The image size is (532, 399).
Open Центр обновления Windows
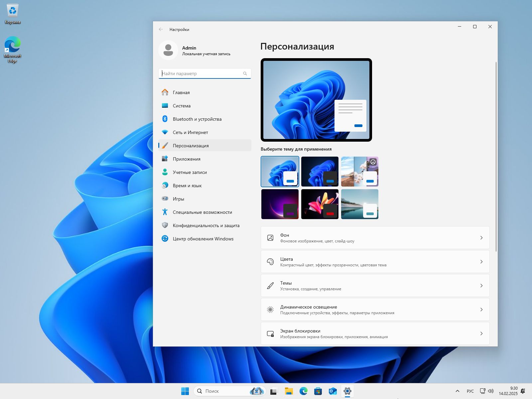[x=203, y=239]
